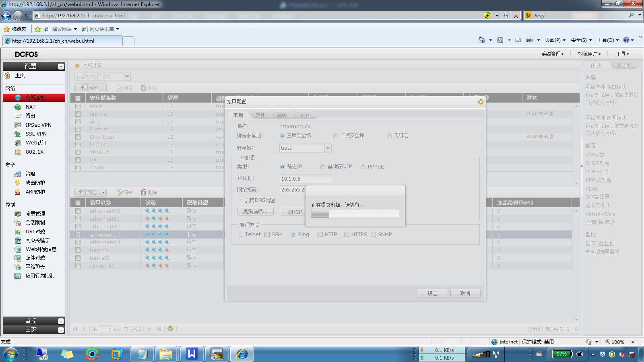Open the IE zoom level 100% dropdown
Image resolution: width=644 pixels, height=362 pixels.
point(633,342)
